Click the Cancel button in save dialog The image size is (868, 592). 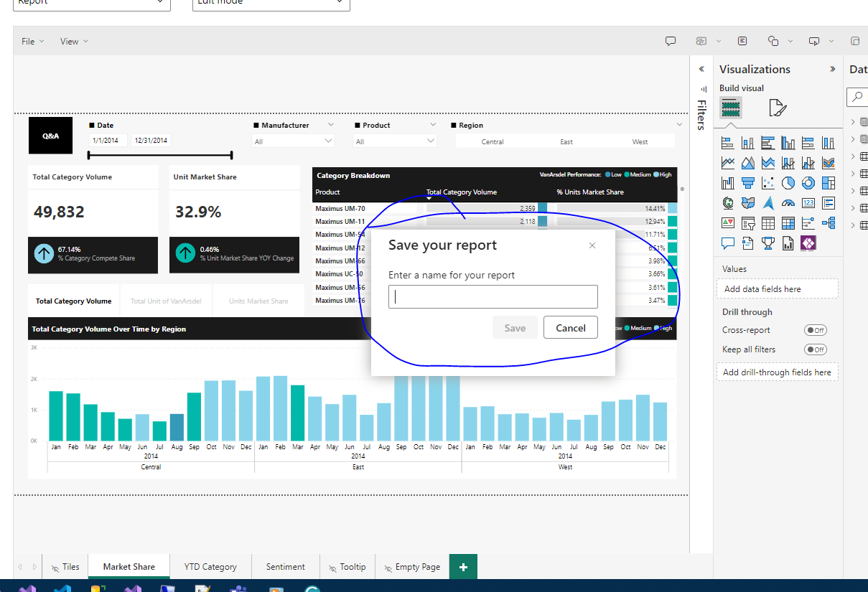pos(571,328)
